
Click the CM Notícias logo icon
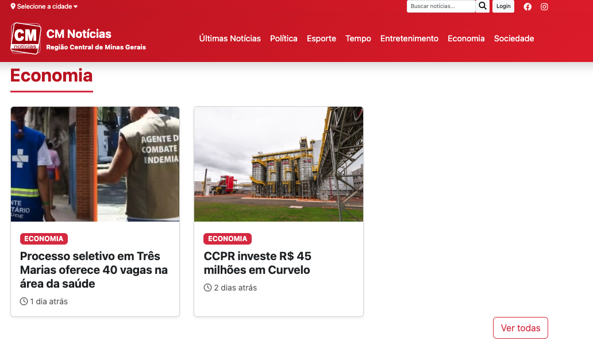[26, 38]
